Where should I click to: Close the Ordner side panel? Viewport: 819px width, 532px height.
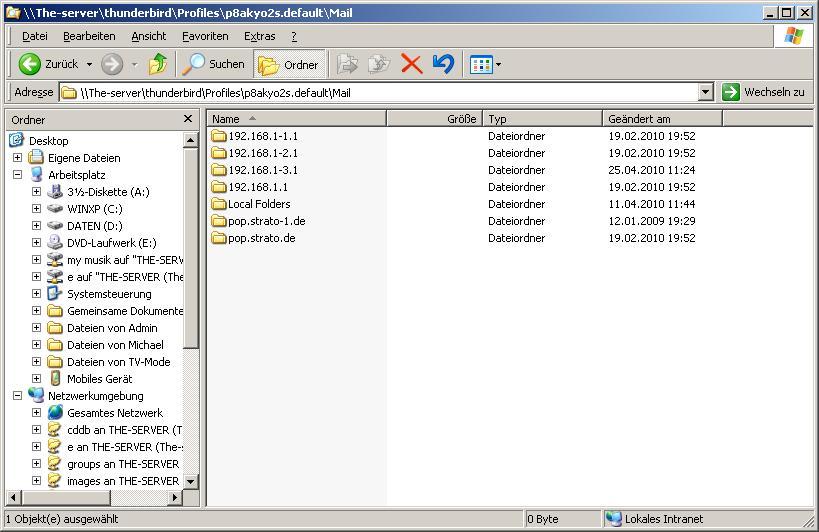tap(187, 119)
